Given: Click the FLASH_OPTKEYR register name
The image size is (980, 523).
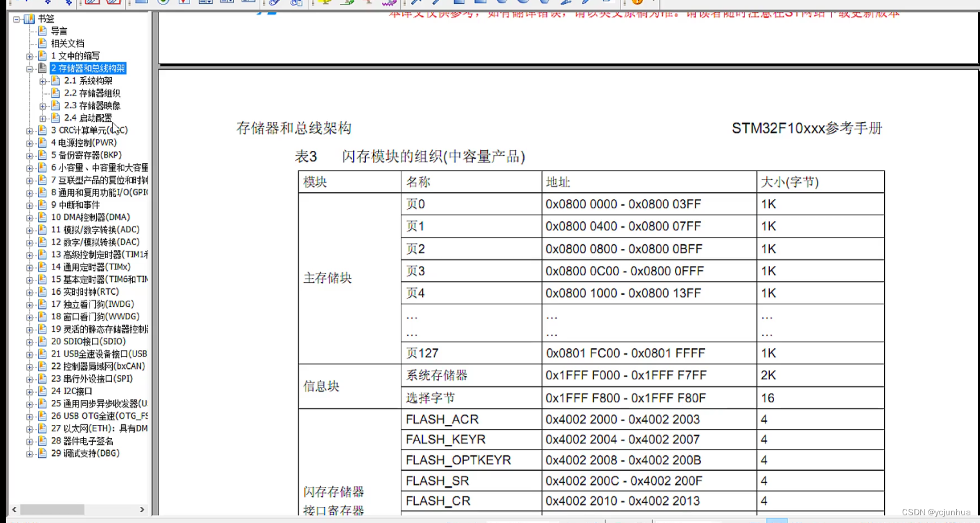Looking at the screenshot, I should 458,460.
